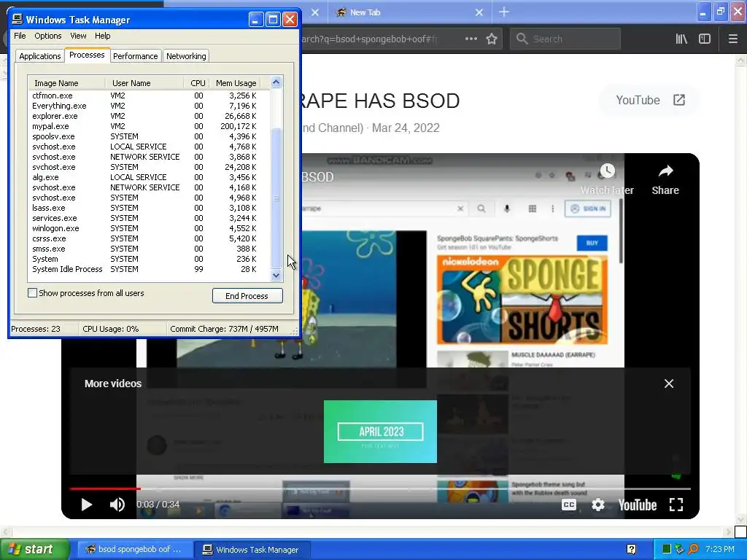The image size is (747, 560).
Task: Bookmark this page with the star icon
Action: (x=492, y=39)
